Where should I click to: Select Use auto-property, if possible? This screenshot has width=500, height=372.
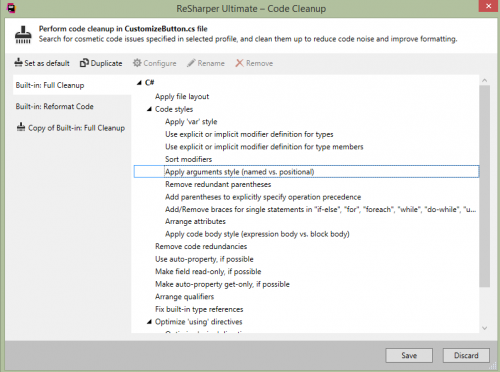click(x=204, y=259)
